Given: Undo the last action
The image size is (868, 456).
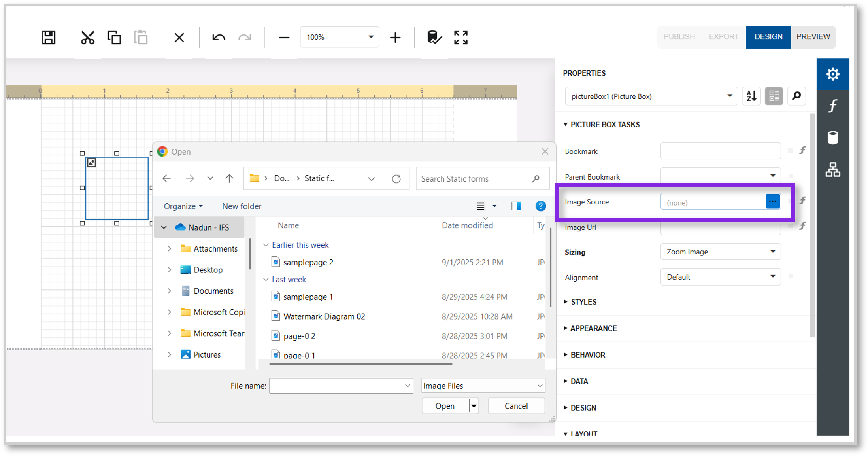Looking at the screenshot, I should 218,37.
